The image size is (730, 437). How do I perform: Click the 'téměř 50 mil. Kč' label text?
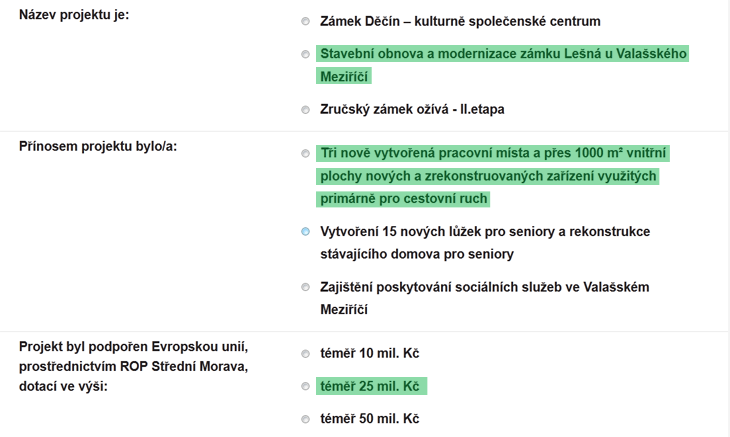(x=370, y=419)
